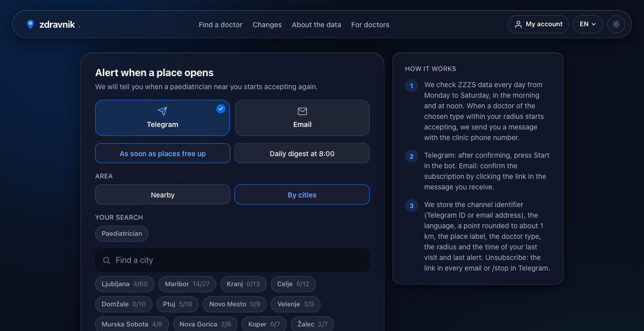Open the EN language dropdown
This screenshot has height=331, width=644.
click(588, 24)
